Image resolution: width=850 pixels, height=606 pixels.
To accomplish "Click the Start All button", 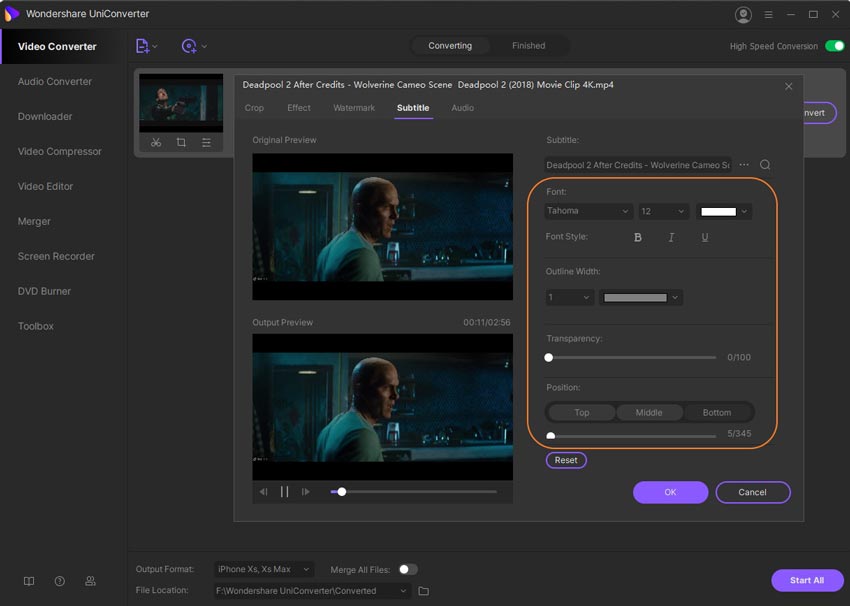I will coord(807,580).
